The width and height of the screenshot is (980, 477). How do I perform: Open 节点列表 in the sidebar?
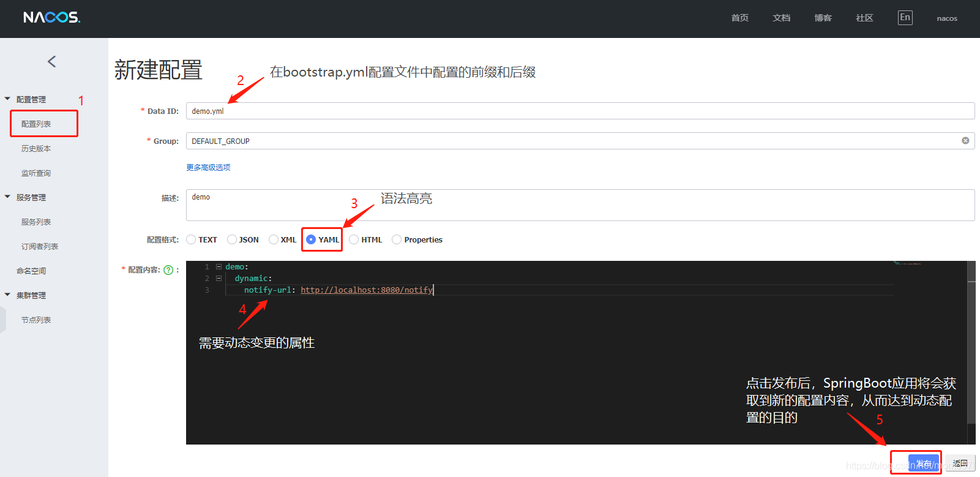pos(36,320)
